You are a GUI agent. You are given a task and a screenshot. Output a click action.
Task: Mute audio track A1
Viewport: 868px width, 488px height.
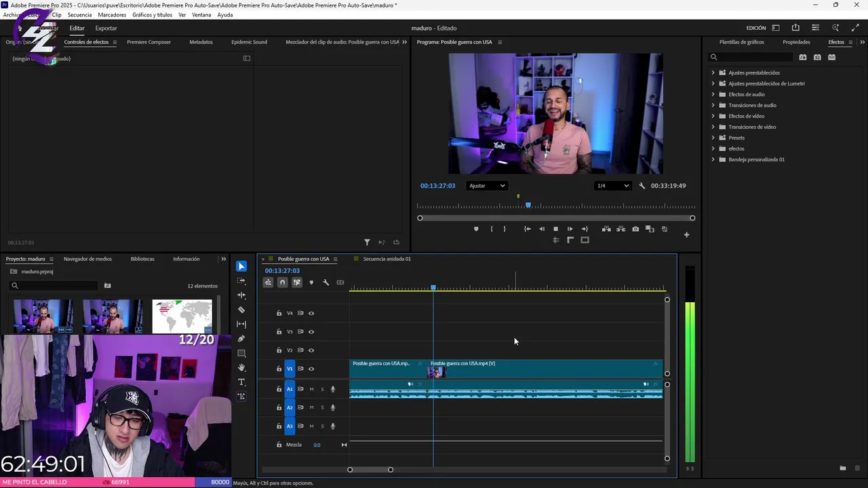coord(311,389)
